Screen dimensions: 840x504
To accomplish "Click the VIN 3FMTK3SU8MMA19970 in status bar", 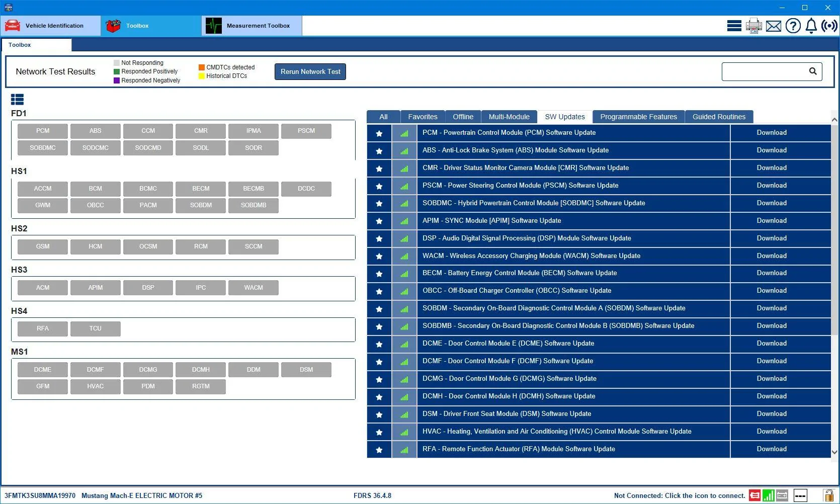I will (40, 495).
